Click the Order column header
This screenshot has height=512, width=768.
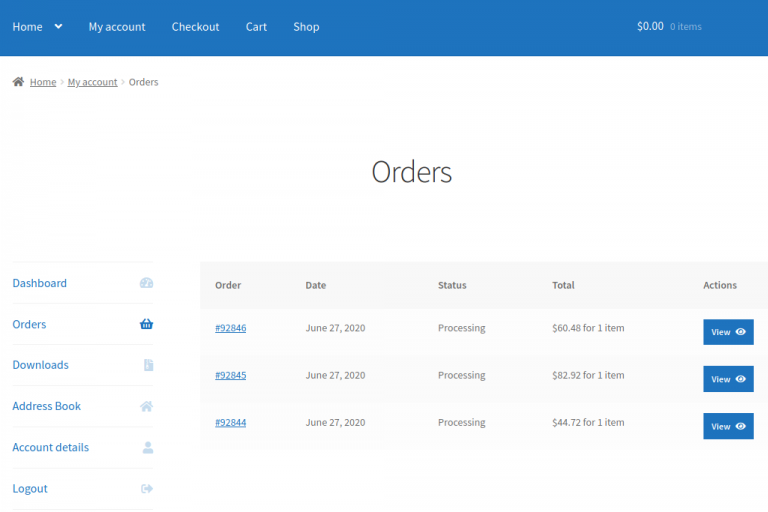[228, 285]
